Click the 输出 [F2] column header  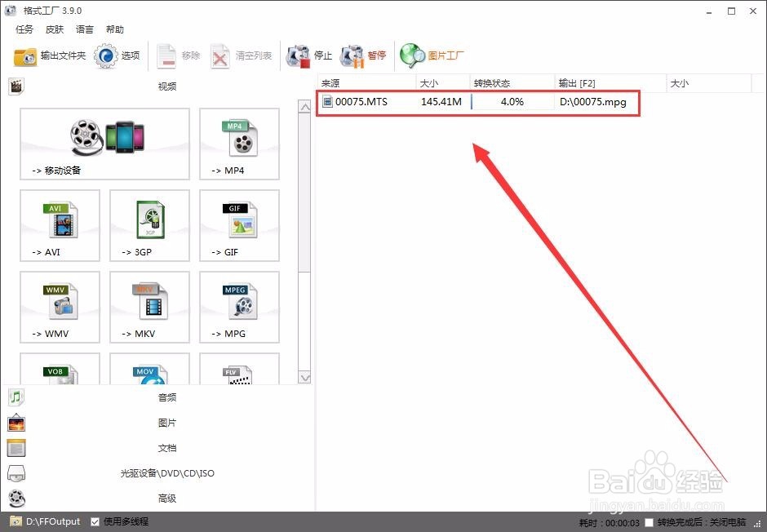[x=610, y=83]
